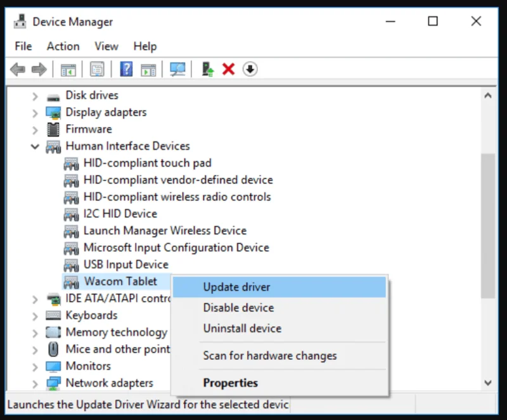Screen dimensions: 507x420
Task: Click the USB Input Device icon
Action: (x=71, y=265)
